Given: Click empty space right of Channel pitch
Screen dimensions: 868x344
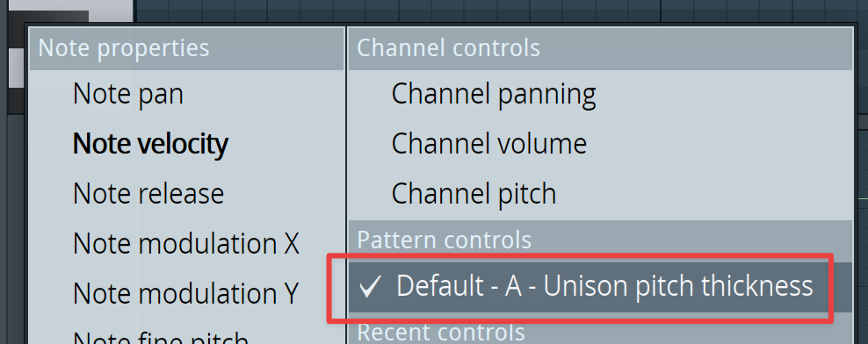Looking at the screenshot, I should click(703, 194).
